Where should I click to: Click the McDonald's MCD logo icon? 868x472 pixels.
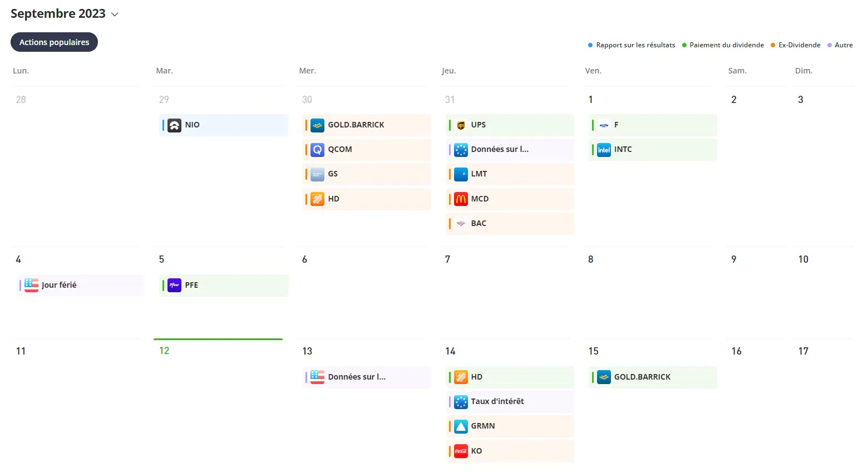point(461,199)
